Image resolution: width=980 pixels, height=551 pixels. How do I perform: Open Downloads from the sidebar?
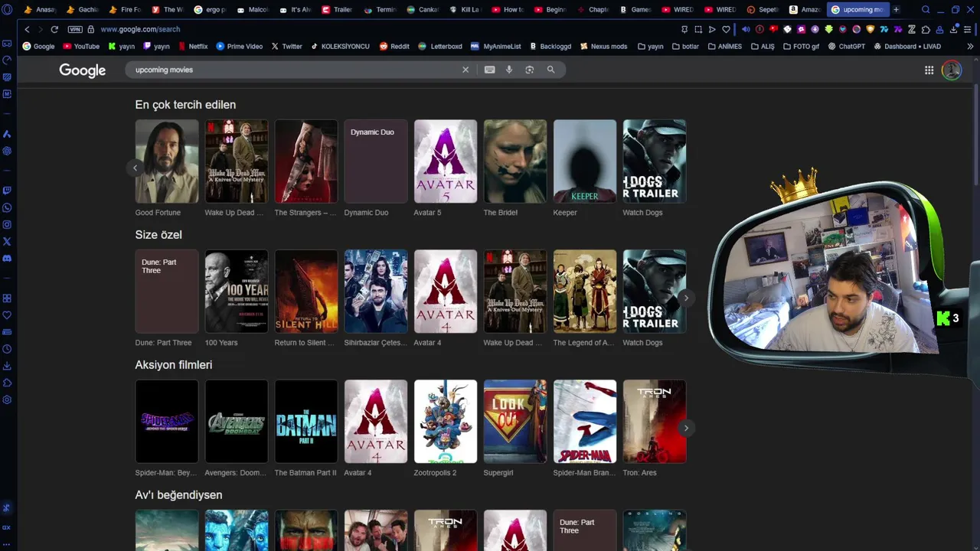pyautogui.click(x=7, y=366)
